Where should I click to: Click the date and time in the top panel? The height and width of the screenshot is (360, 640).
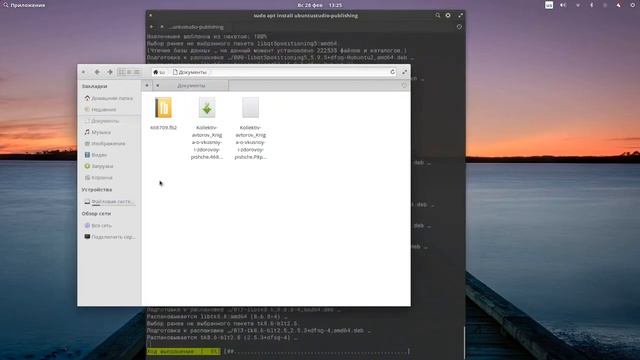pyautogui.click(x=320, y=5)
